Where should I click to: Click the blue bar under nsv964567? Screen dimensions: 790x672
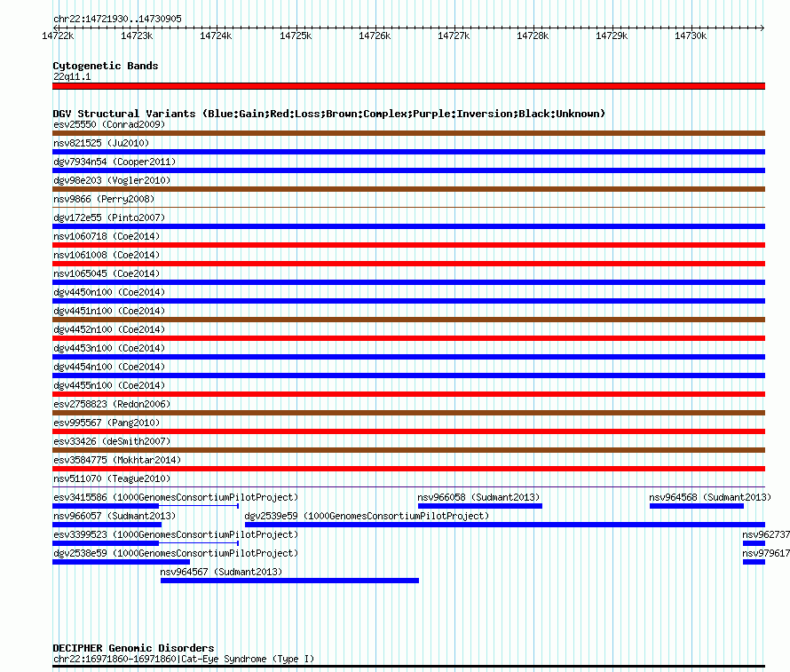[289, 581]
